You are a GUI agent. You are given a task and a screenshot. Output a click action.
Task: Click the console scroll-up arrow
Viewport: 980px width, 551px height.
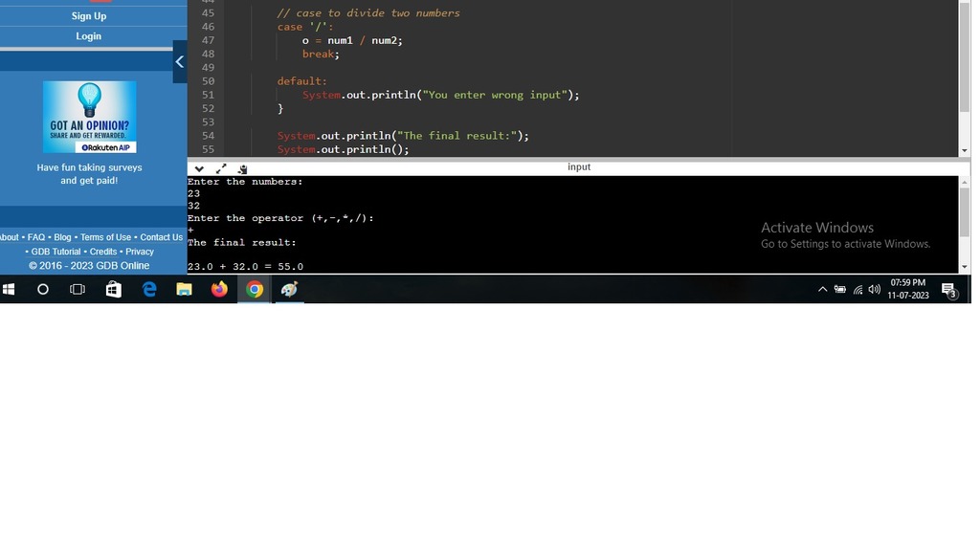pos(965,182)
